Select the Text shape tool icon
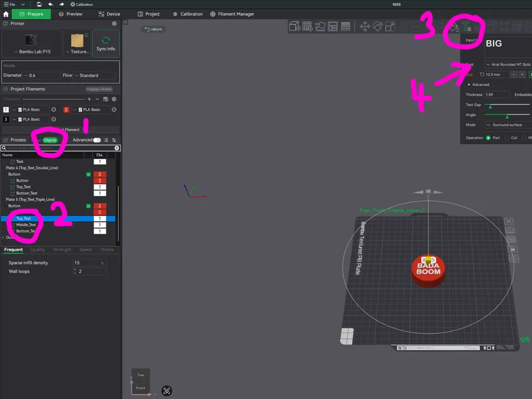532x399 pixels. click(x=467, y=27)
